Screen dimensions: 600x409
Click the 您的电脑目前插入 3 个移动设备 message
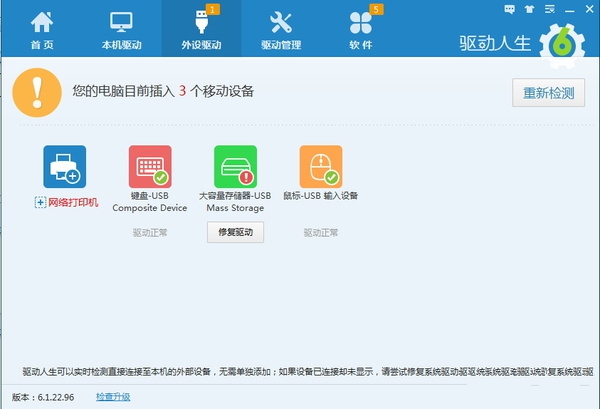tap(163, 91)
